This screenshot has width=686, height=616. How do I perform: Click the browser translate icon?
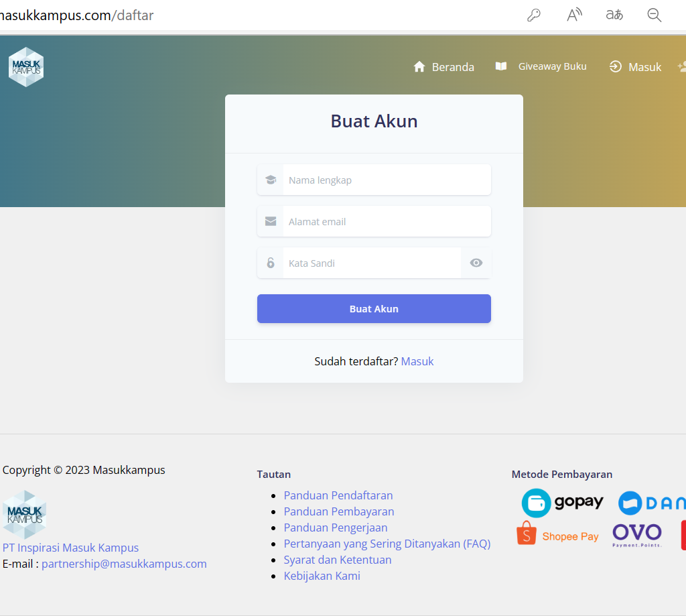[614, 15]
